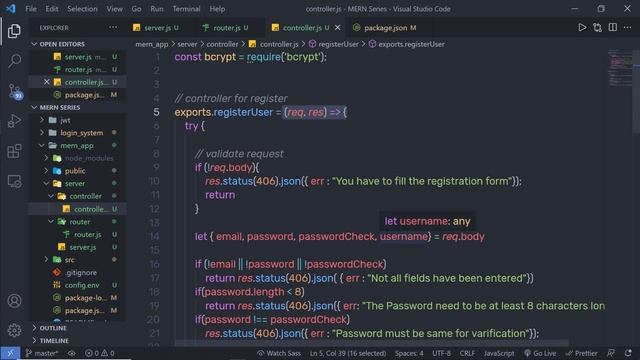Click the Prettier status item
This screenshot has height=360, width=640.
tap(581, 353)
